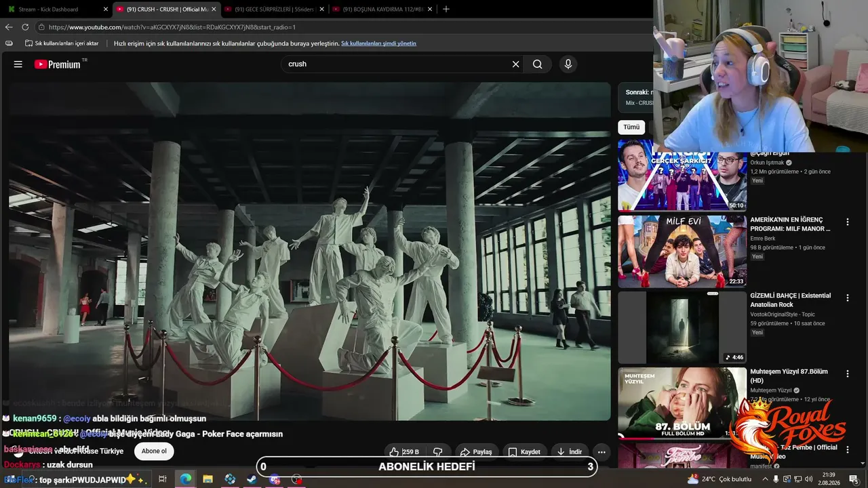Save the video with Kaydet
868x488 pixels.
(524, 452)
